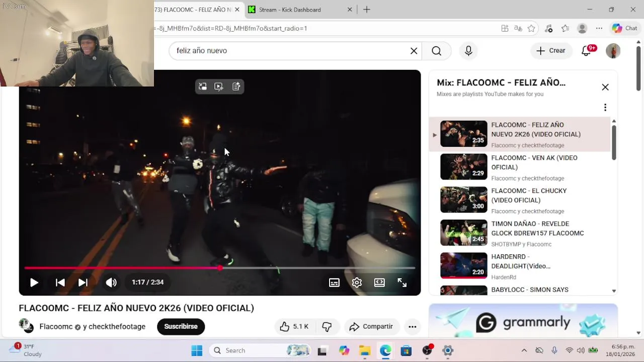Open Edge media control music icon
Image resolution: width=644 pixels, height=362 pixels.
click(x=549, y=29)
